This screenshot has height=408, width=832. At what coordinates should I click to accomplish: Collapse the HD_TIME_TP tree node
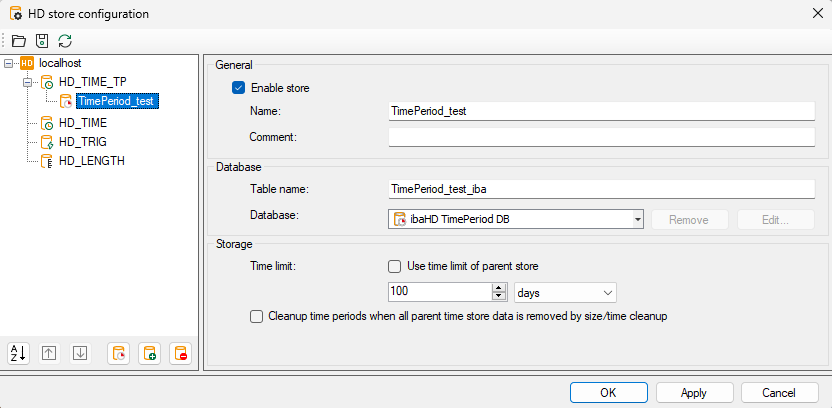(28, 81)
